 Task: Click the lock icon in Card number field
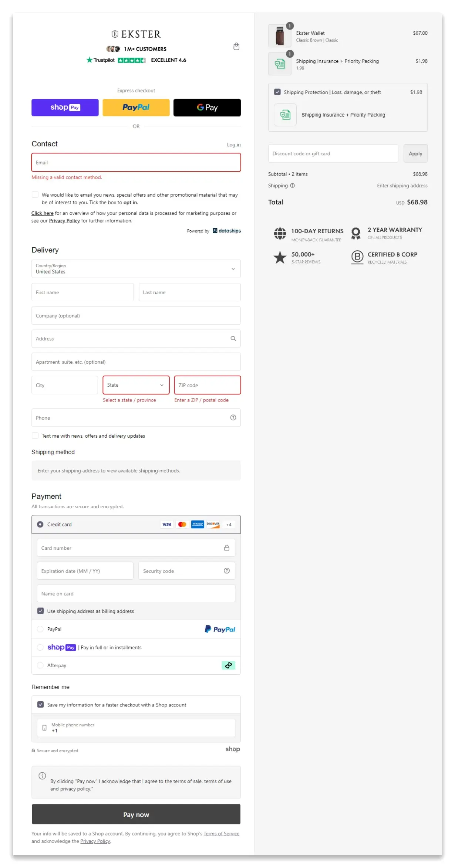[227, 547]
